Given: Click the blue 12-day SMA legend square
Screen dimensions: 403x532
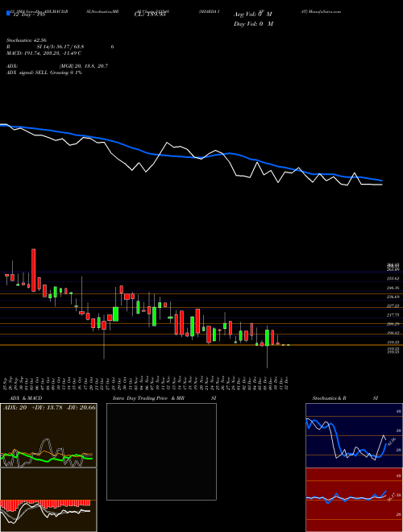Looking at the screenshot, I should tap(8, 14).
